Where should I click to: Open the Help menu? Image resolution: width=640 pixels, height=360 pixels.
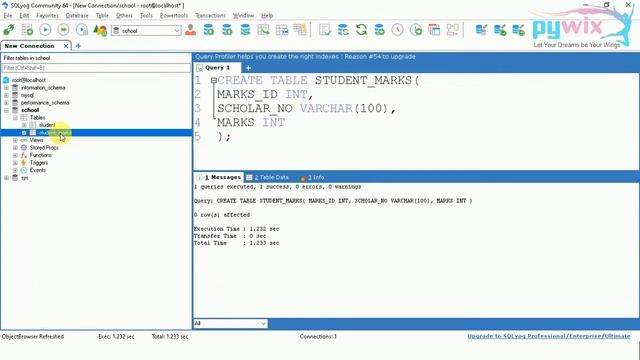[267, 16]
